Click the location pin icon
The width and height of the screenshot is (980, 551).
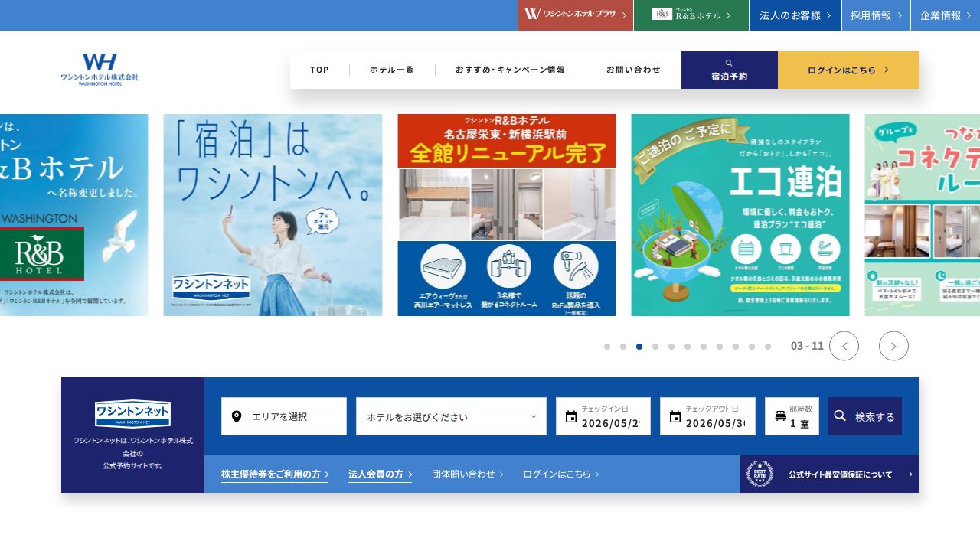[237, 416]
